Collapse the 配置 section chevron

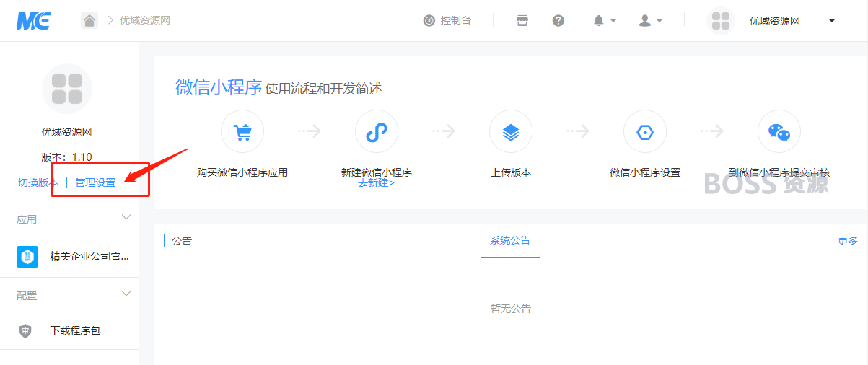pos(126,294)
